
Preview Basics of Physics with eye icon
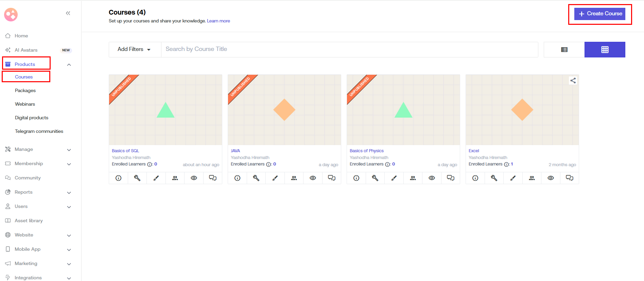point(432,178)
